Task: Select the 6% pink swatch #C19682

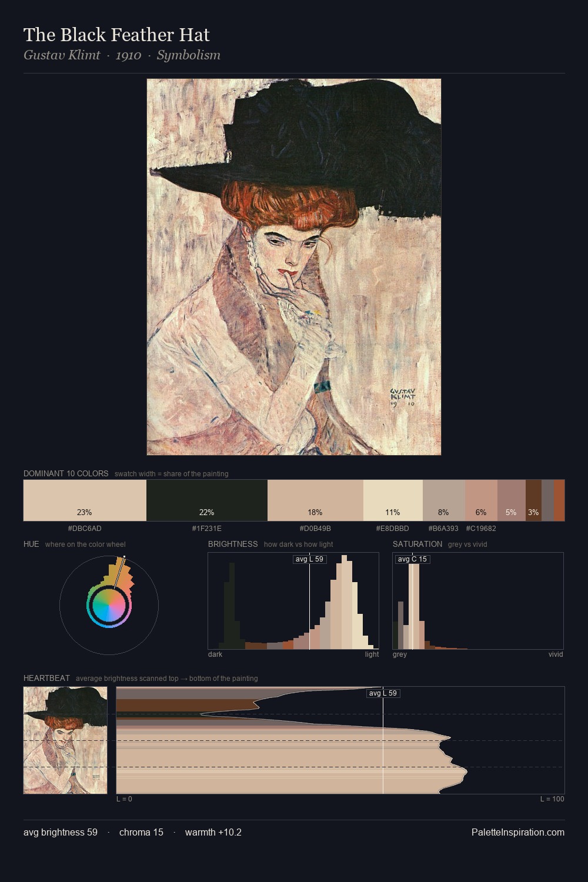Action: [481, 500]
